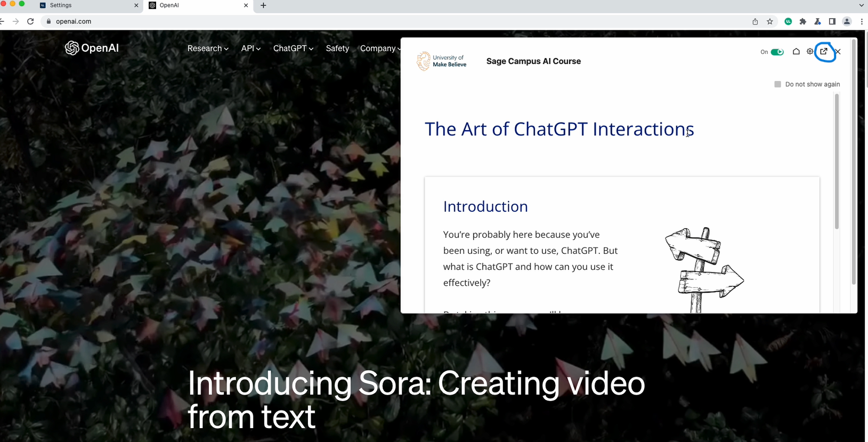
Task: Open a new browser tab
Action: point(263,5)
